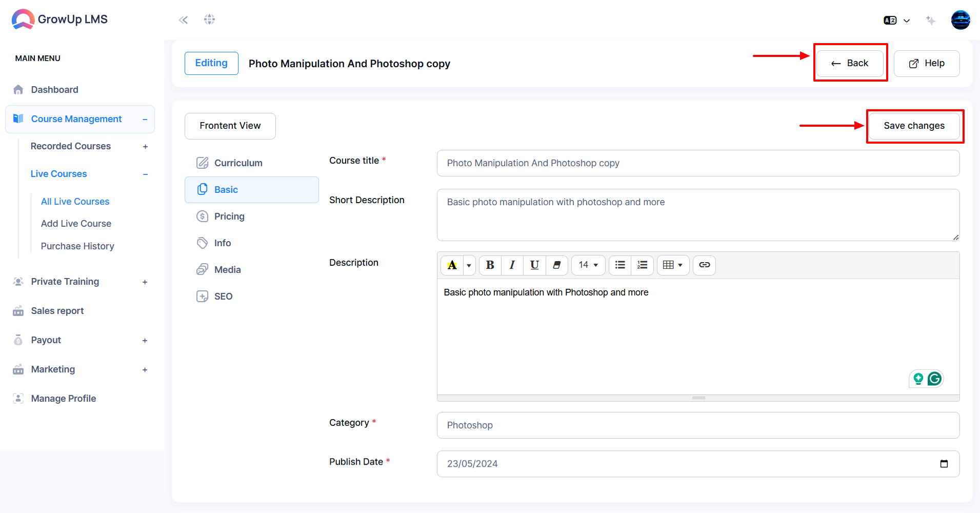Open Manage Profile

pyautogui.click(x=64, y=399)
